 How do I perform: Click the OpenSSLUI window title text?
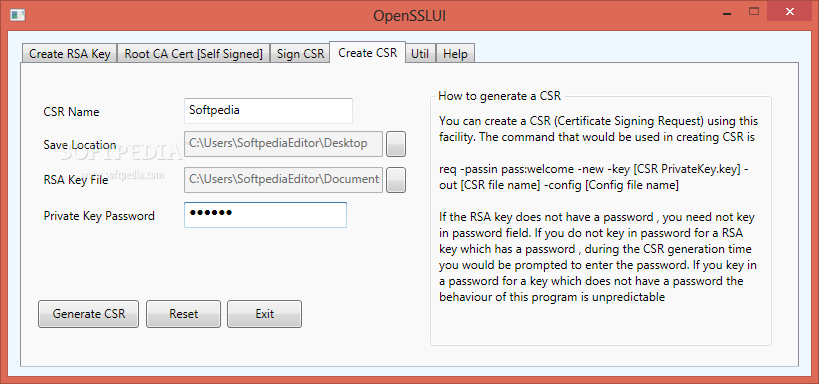pyautogui.click(x=410, y=16)
